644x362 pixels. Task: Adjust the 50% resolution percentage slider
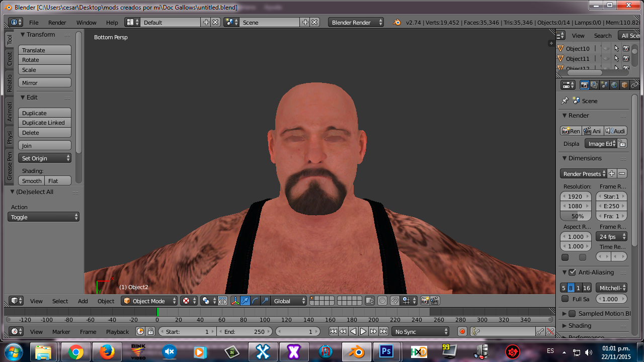576,216
